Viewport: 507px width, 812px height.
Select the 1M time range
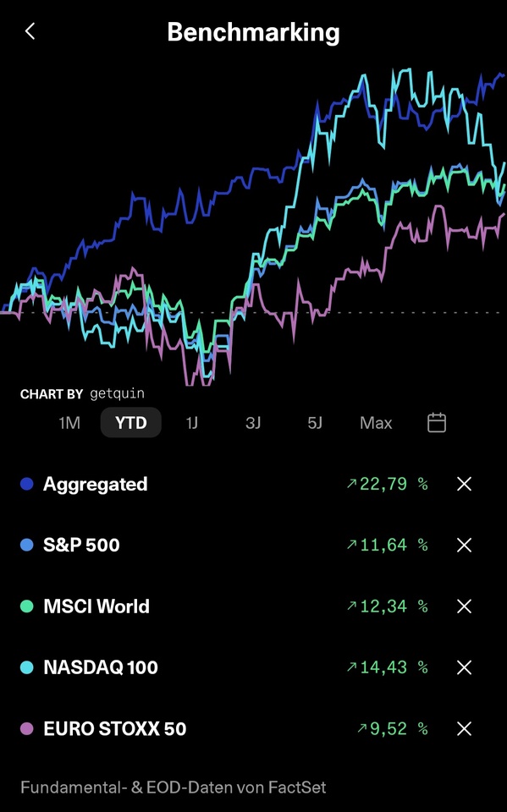pos(69,423)
